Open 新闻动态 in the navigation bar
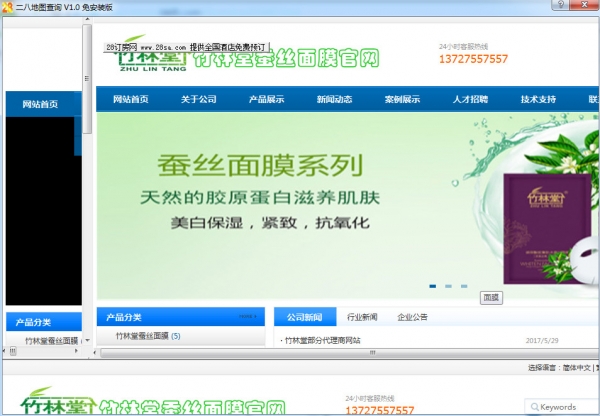 pos(334,100)
